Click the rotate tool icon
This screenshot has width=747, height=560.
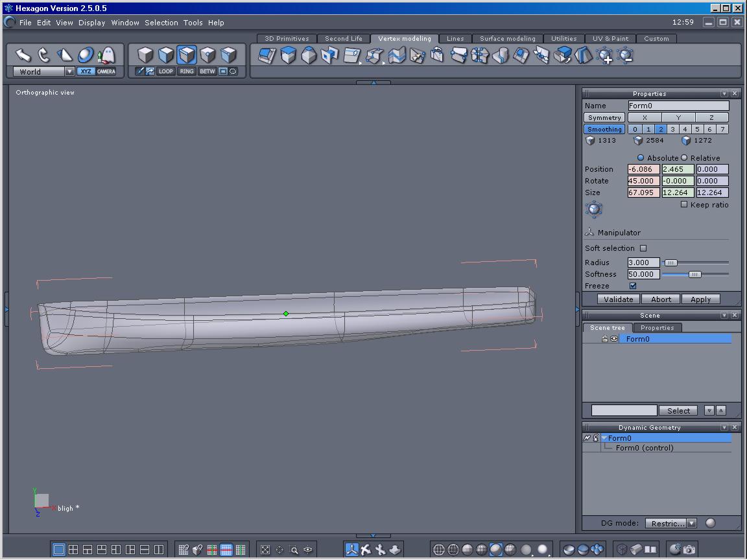click(x=44, y=54)
